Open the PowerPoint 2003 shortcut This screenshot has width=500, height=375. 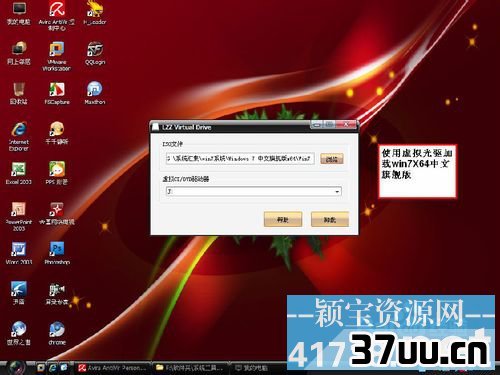coord(19,217)
